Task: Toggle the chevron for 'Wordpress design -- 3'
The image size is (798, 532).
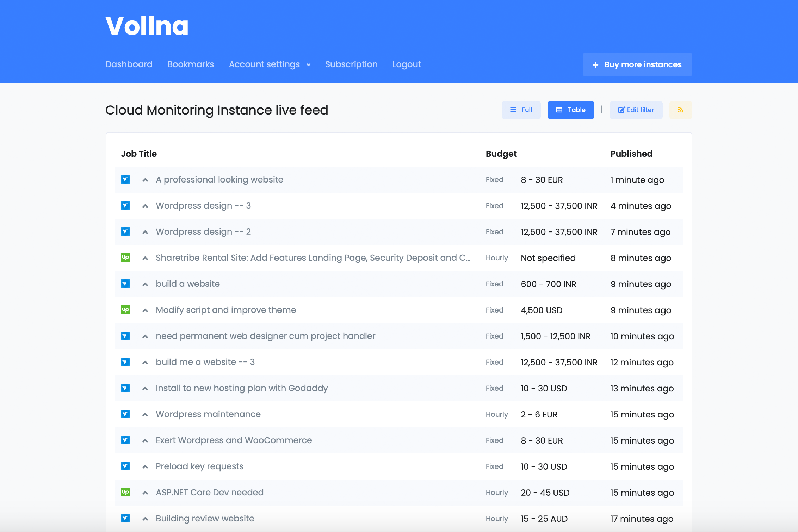Action: [x=145, y=206]
